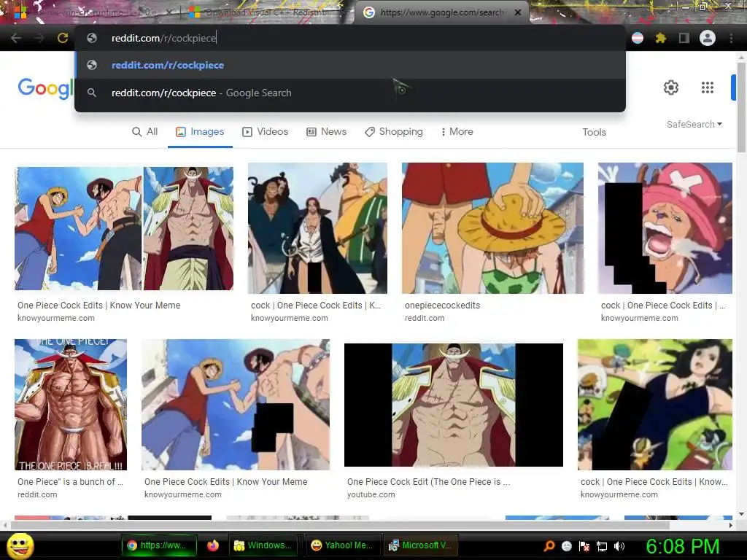Open the striped flag extension icon
Screen dimensions: 747x560
638,38
